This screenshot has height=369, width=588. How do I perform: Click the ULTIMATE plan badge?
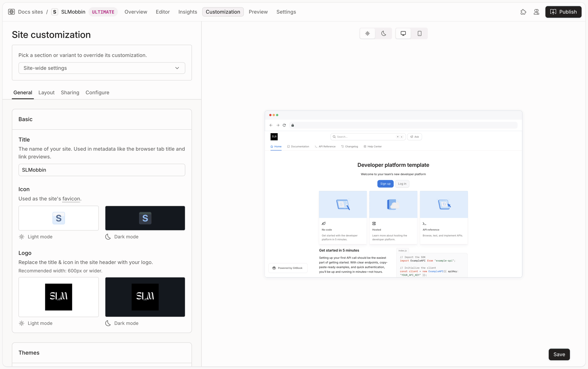click(x=103, y=12)
